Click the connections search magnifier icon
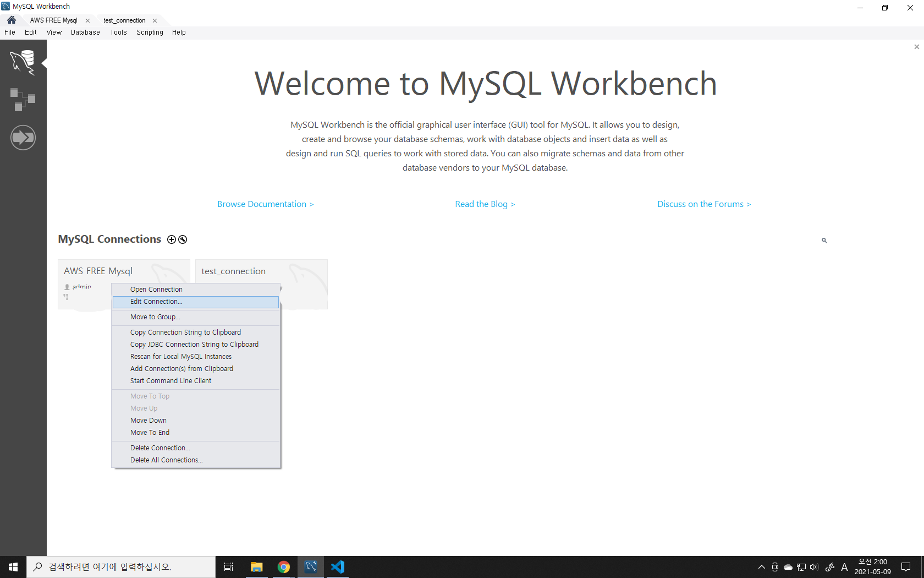Screen dimensions: 924x578 [x=824, y=241]
